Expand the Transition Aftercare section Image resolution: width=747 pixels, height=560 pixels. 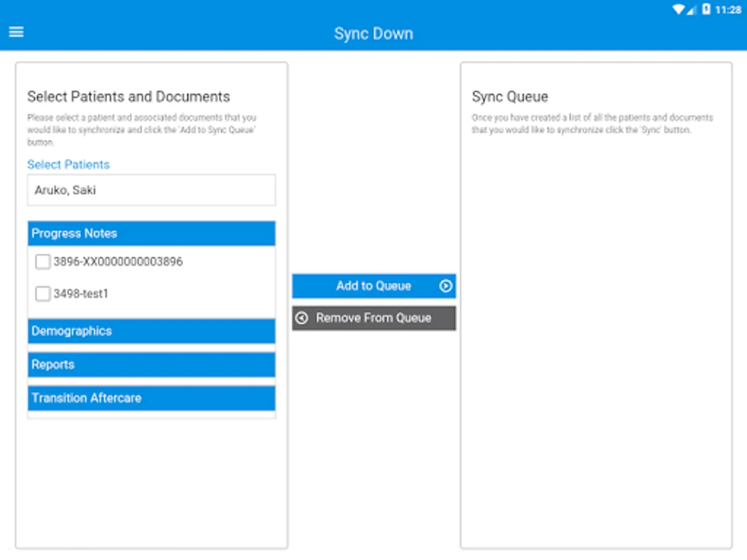coord(151,398)
